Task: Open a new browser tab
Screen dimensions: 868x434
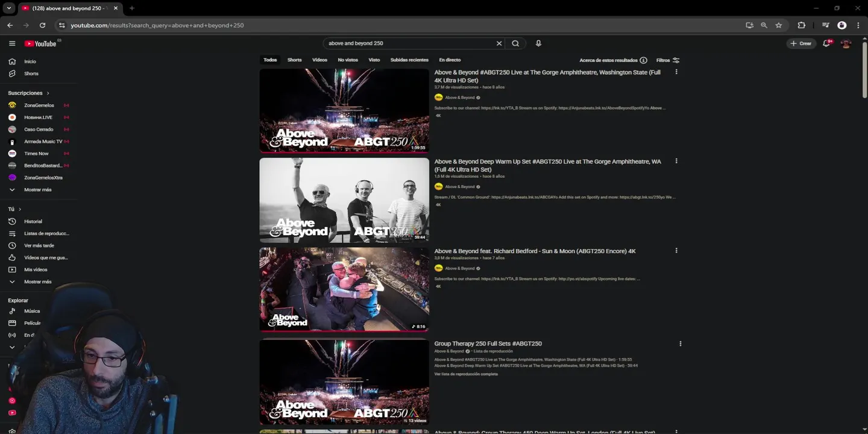Action: click(131, 8)
